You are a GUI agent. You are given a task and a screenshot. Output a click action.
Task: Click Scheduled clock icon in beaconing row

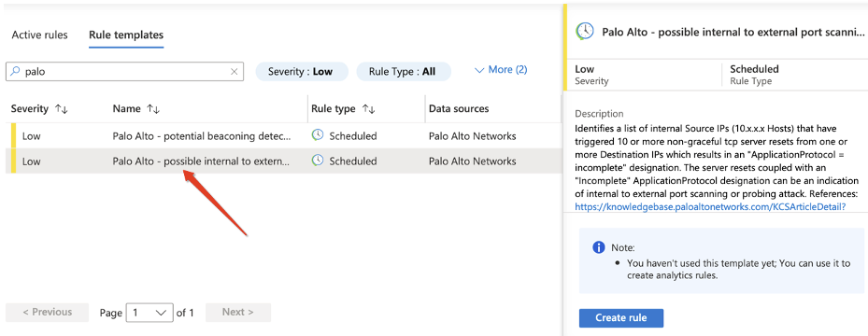point(317,135)
